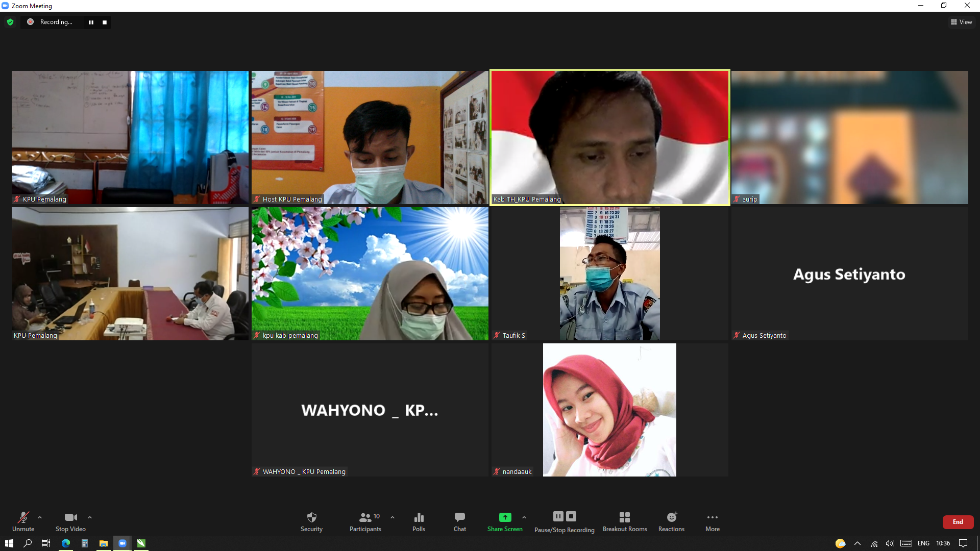Expand video options arrow beside Stop Video
The image size is (980, 551).
tap(90, 517)
